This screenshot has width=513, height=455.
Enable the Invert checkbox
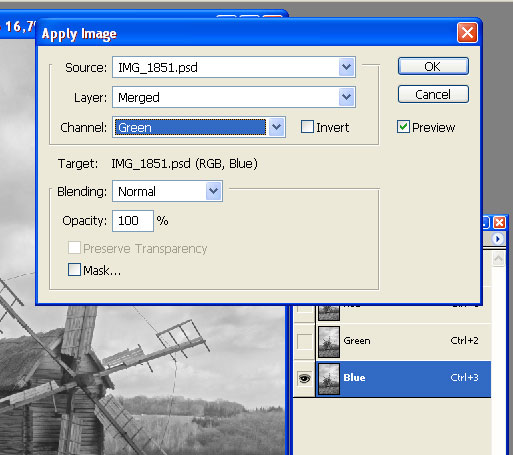[x=307, y=127]
